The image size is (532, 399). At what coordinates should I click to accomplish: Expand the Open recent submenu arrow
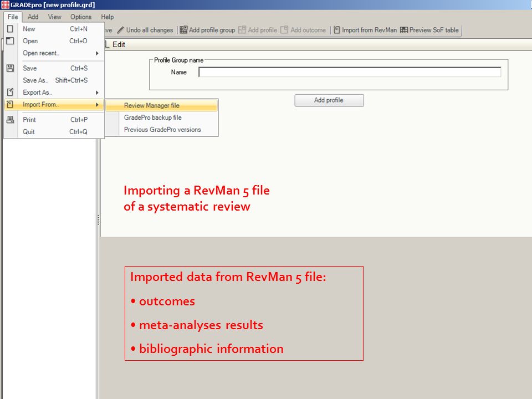point(97,53)
